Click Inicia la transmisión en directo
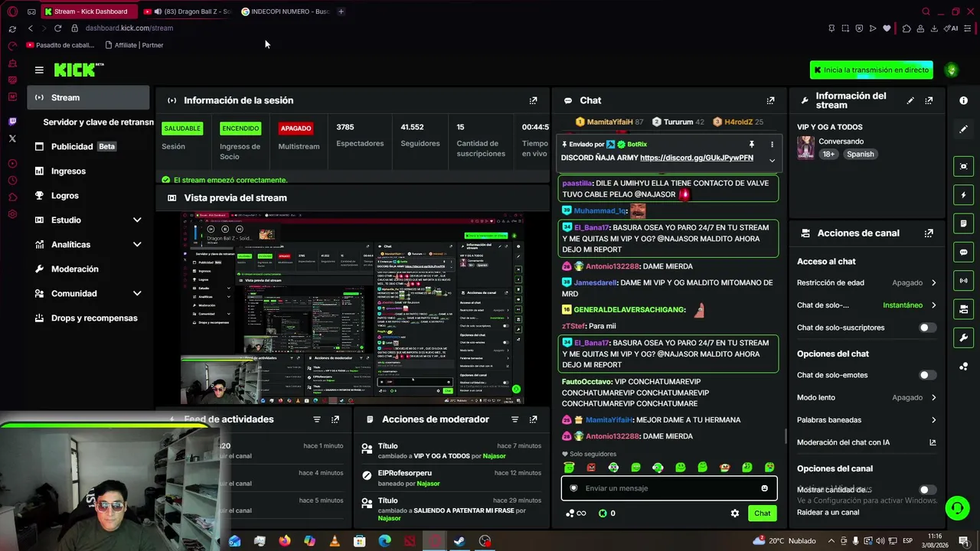 tap(871, 70)
